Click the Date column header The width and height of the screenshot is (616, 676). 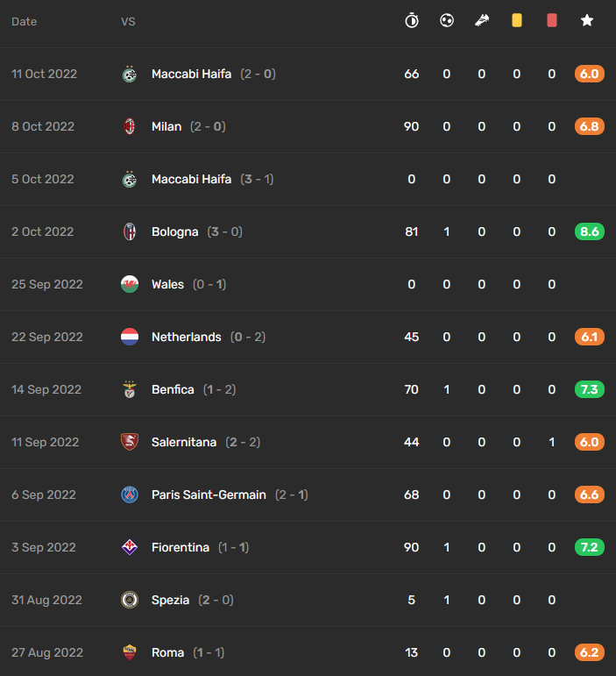25,22
